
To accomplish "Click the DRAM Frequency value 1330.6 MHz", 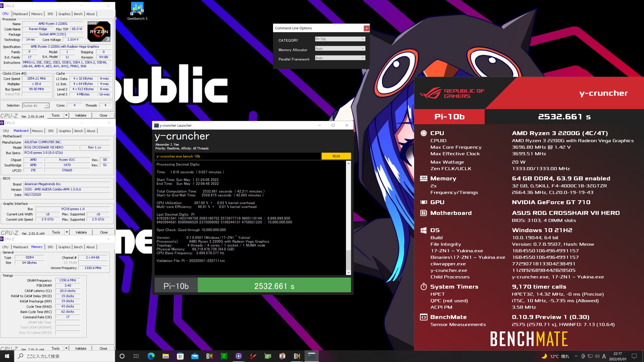I will tap(68, 280).
